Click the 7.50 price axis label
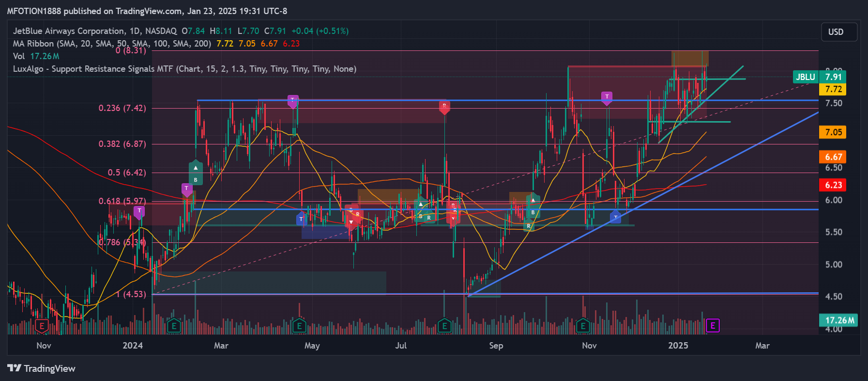 pos(834,103)
